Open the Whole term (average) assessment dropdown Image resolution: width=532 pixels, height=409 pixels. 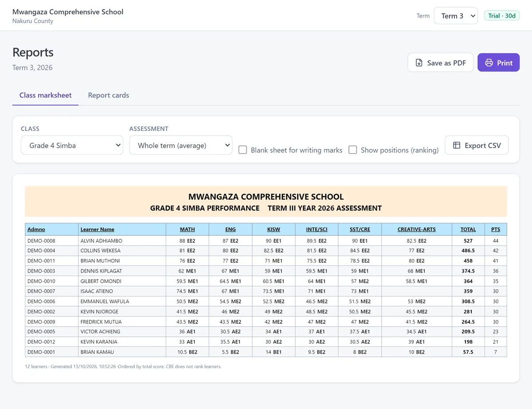click(x=181, y=145)
